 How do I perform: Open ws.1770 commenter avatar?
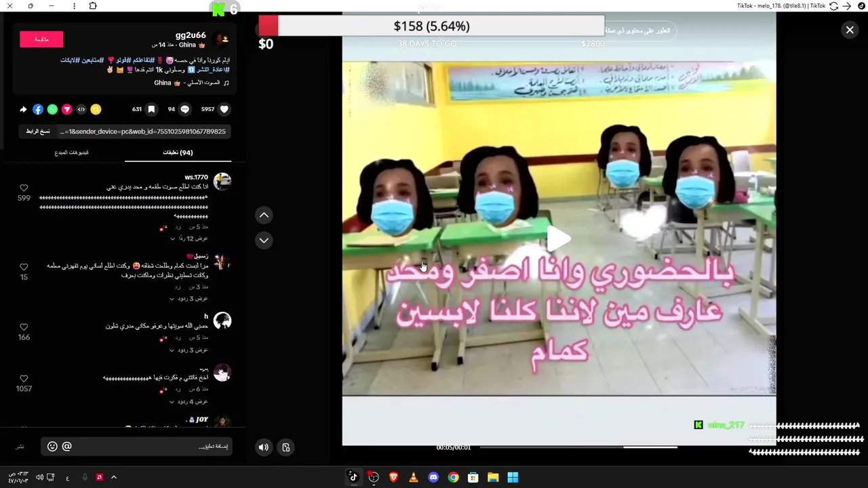click(222, 181)
